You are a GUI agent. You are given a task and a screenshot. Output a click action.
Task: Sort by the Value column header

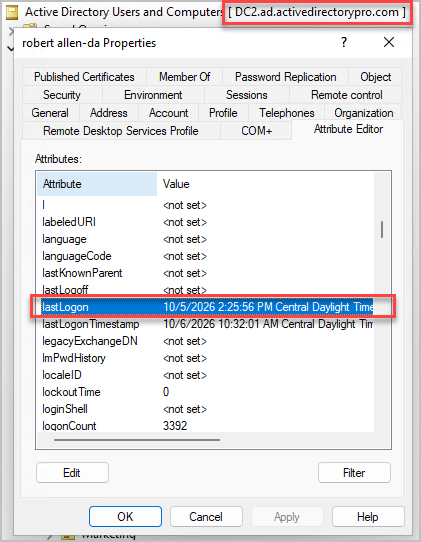pyautogui.click(x=265, y=184)
